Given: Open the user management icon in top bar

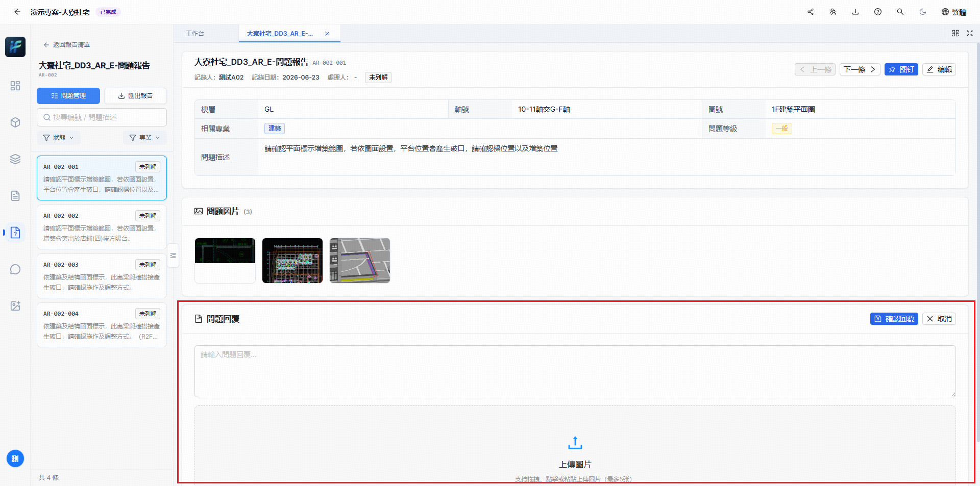Looking at the screenshot, I should tap(833, 12).
